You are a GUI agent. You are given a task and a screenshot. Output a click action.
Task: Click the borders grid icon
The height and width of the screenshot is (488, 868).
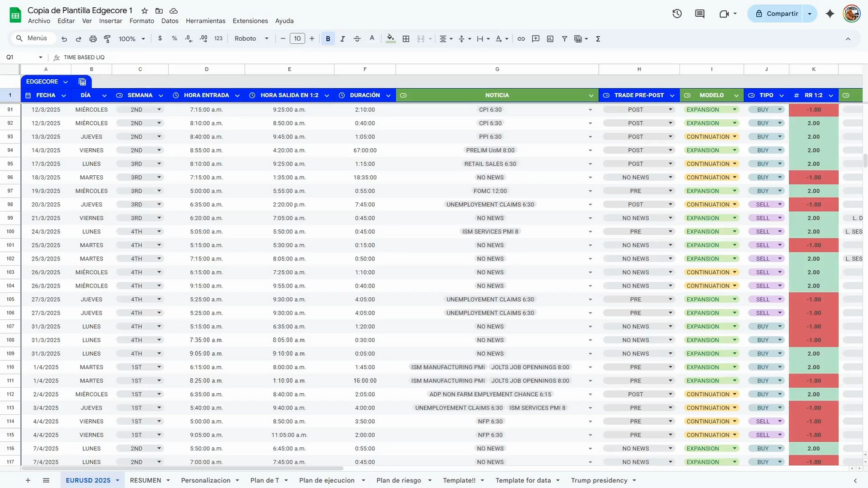pyautogui.click(x=406, y=39)
